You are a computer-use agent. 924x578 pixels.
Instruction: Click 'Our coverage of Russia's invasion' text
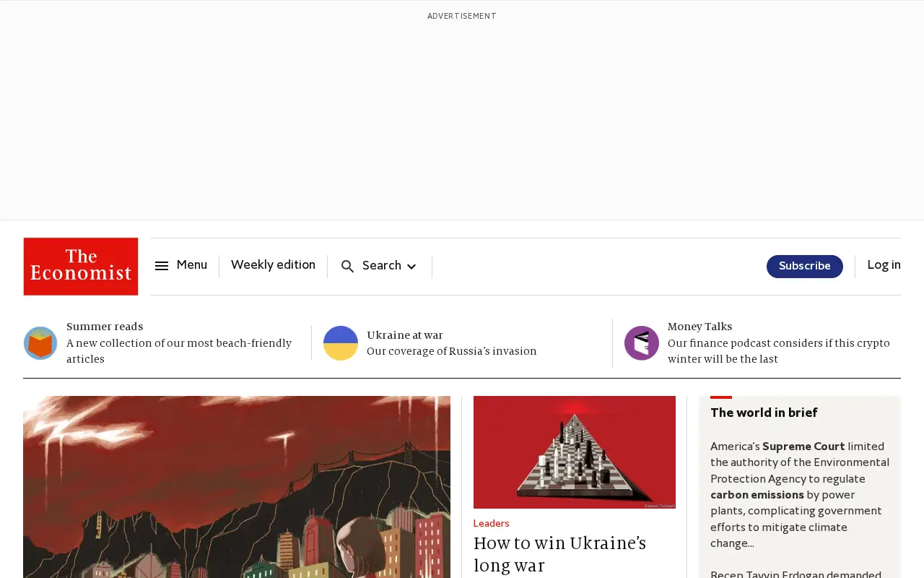click(452, 352)
